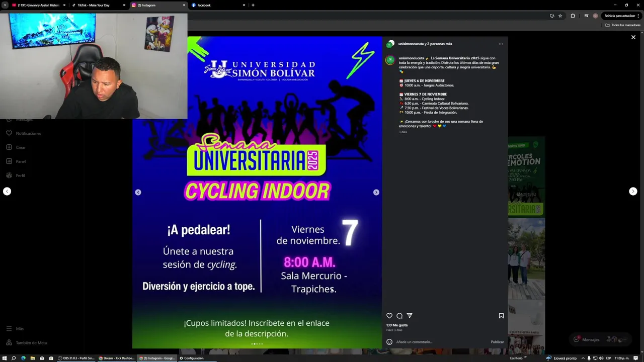Image resolution: width=644 pixels, height=362 pixels.
Task: Open the tab search dropdown
Action: click(x=5, y=5)
